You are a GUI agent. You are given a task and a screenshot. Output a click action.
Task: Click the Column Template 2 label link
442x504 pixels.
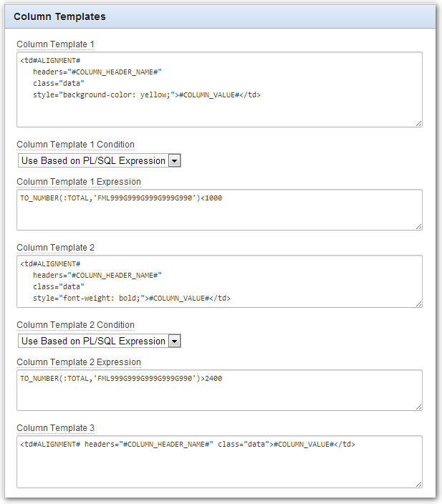click(55, 248)
